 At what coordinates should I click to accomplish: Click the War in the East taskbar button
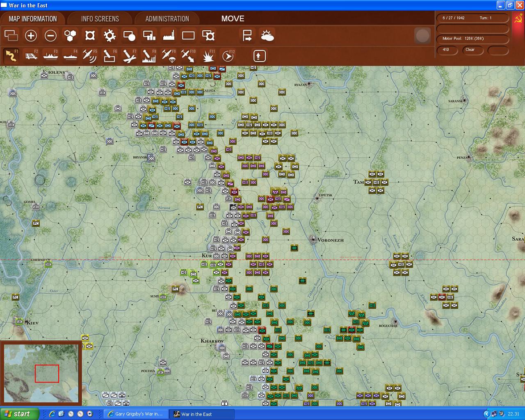click(x=202, y=414)
